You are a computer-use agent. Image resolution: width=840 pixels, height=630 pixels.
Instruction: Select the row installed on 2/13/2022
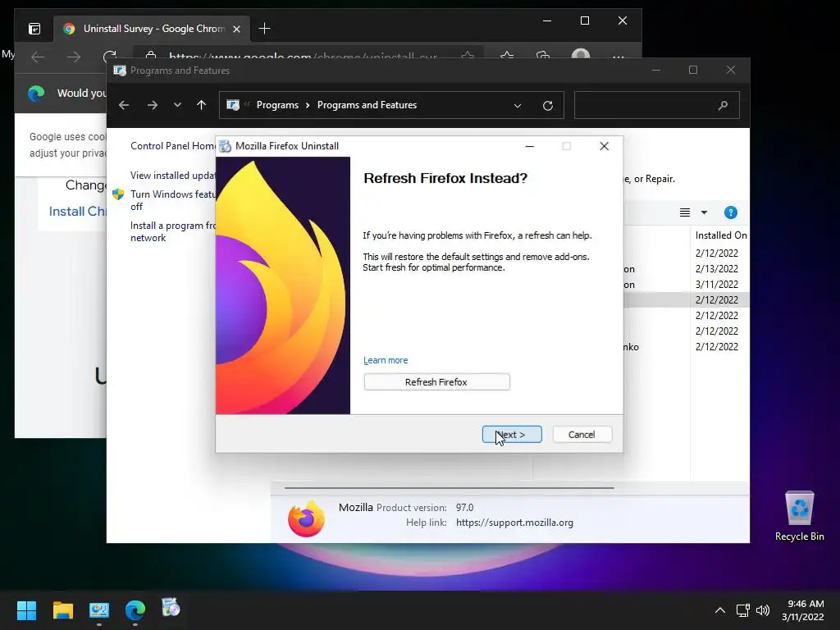[686, 269]
